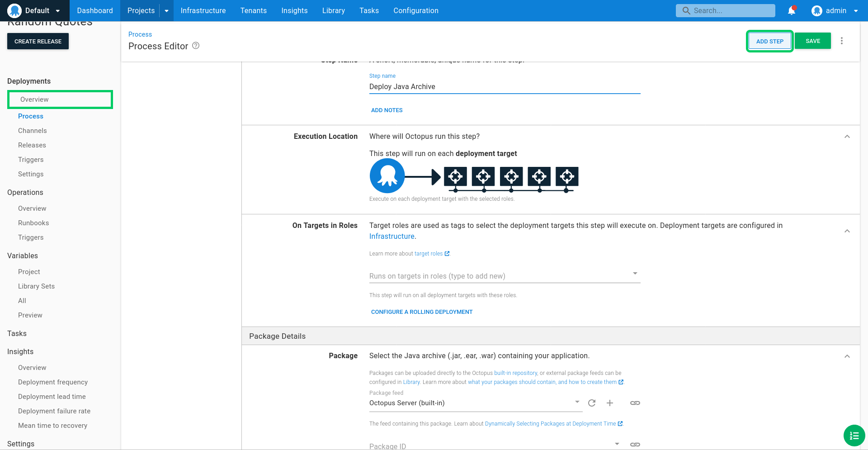Screen dimensions: 868x450
Task: Go to the Dashboard menu
Action: pyautogui.click(x=95, y=10)
